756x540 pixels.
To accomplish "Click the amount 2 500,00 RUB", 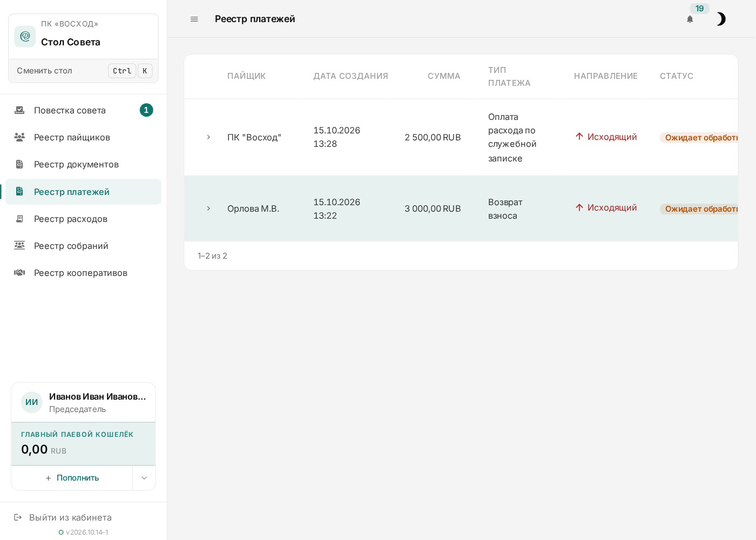I will click(x=433, y=137).
